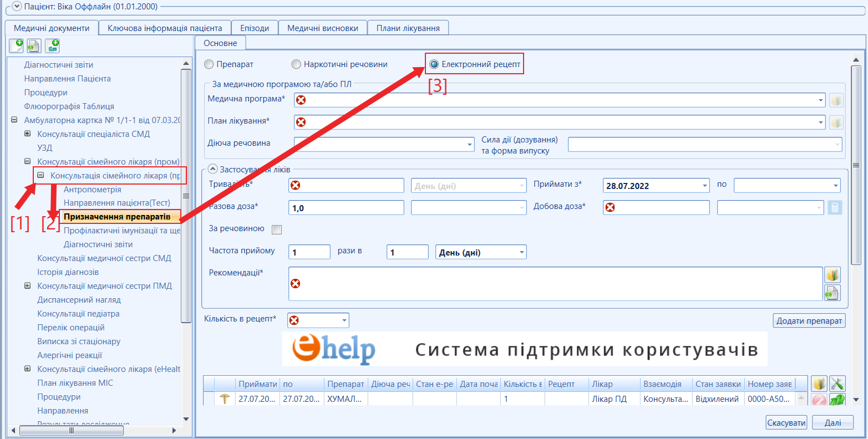Click the Стан заявки column header
Image resolution: width=868 pixels, height=439 pixels.
coord(718,384)
